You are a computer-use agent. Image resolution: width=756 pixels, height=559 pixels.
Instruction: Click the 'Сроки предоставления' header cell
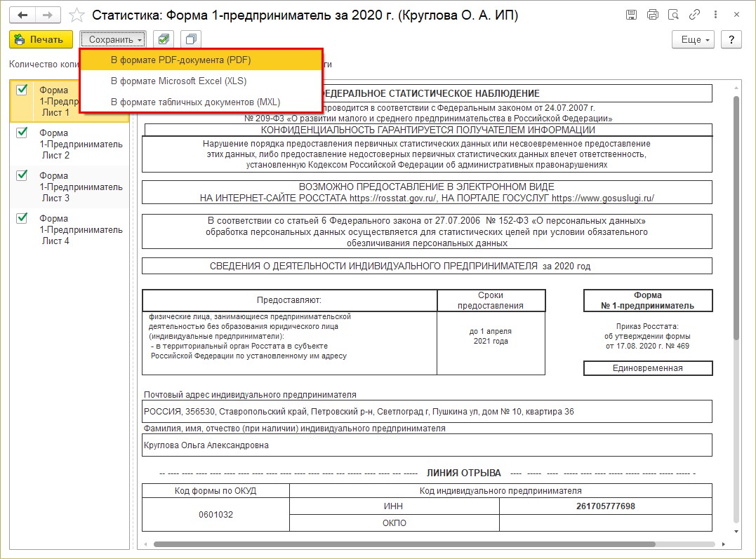pyautogui.click(x=491, y=300)
